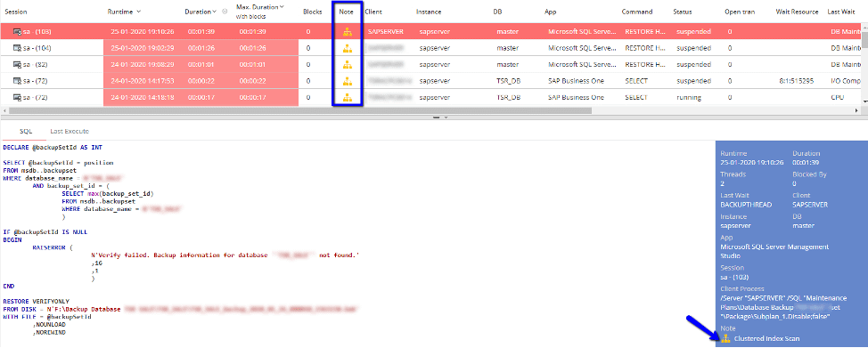Viewport: 868px width, 348px height.
Task: Click runtime 24-01-2020 14:18:18 cell
Action: 143,97
